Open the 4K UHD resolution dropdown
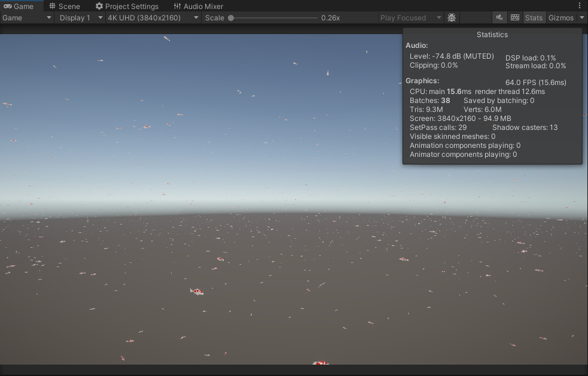This screenshot has height=376, width=588. (153, 17)
